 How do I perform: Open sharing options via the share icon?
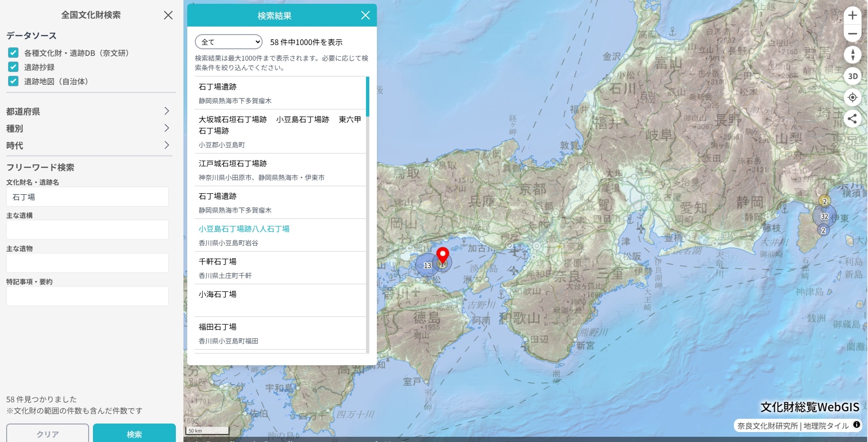click(852, 119)
